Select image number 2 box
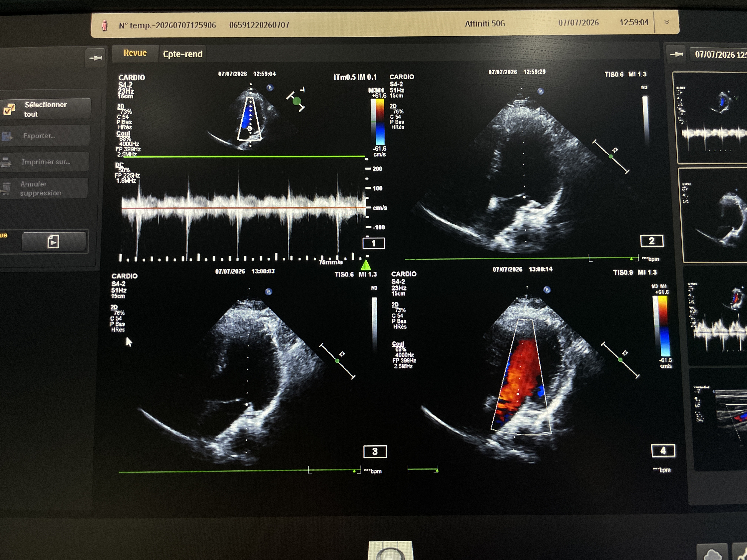Image resolution: width=747 pixels, height=560 pixels. pos(652,241)
